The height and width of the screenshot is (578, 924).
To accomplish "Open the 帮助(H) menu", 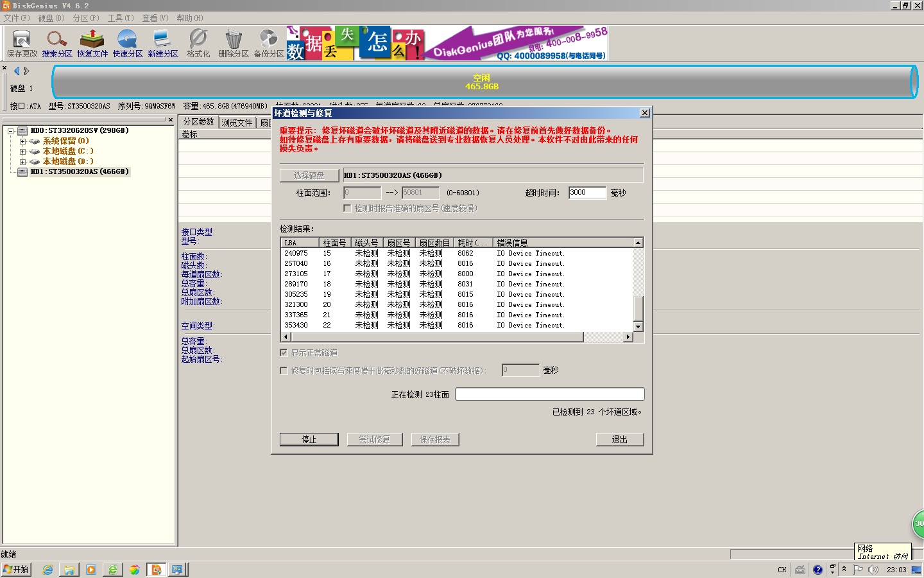I will (190, 18).
